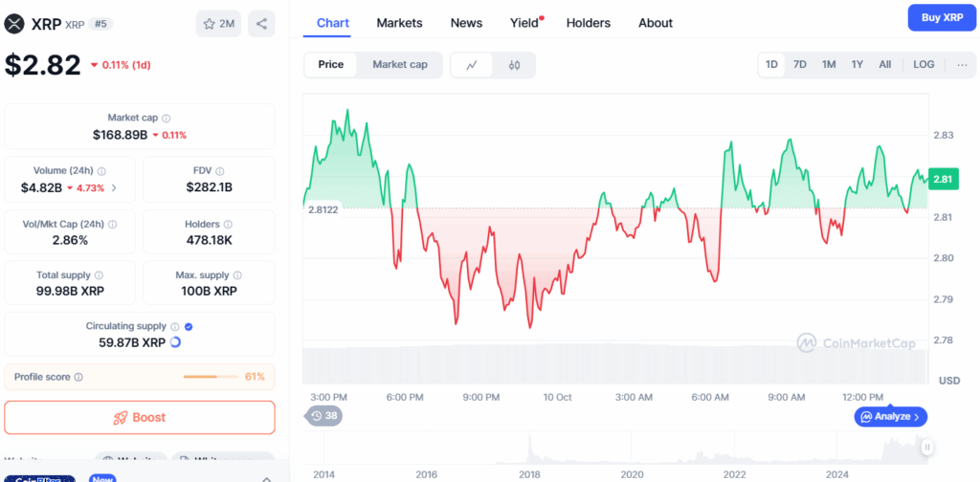
Task: Open Vol/Mkt Cap (24h) info icon
Action: (113, 224)
